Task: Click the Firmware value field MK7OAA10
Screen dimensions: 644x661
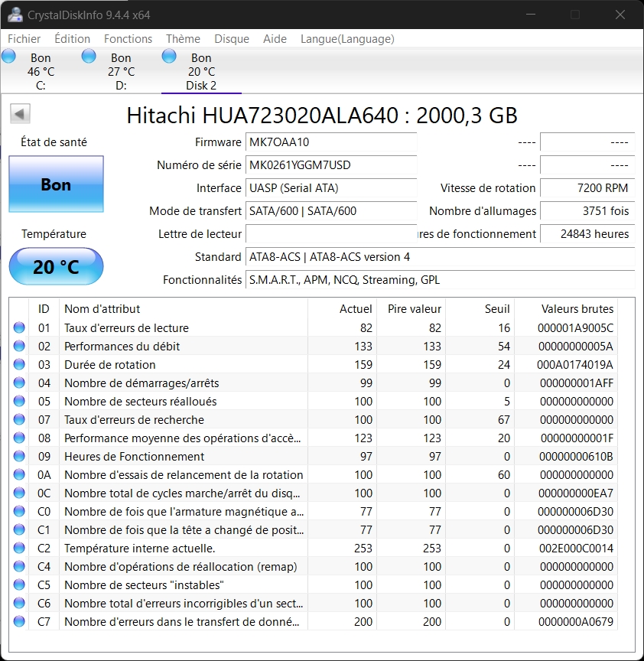Action: (x=331, y=142)
